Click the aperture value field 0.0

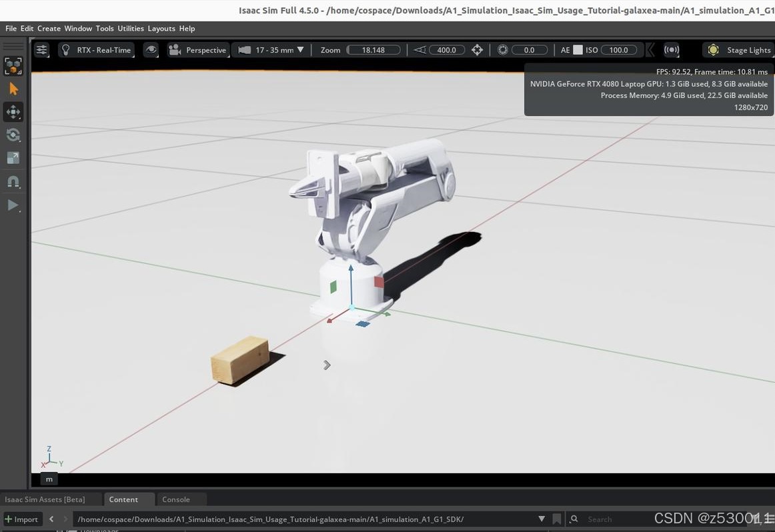click(529, 50)
